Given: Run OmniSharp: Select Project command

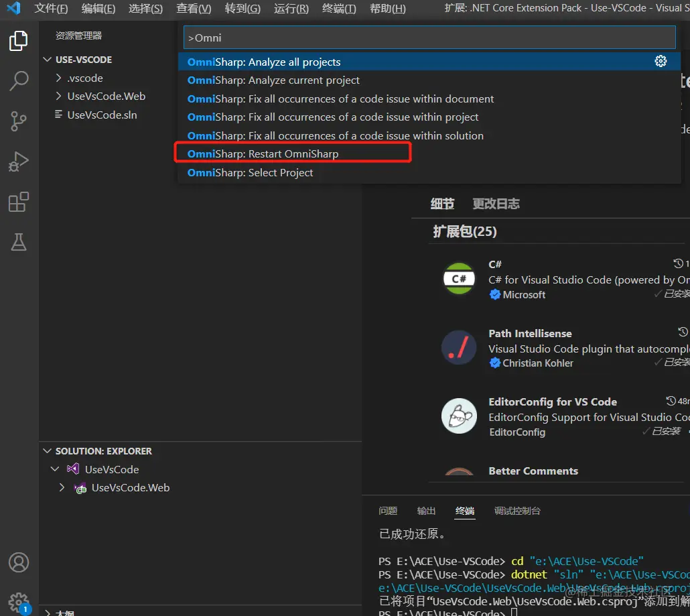Looking at the screenshot, I should coord(429,173).
